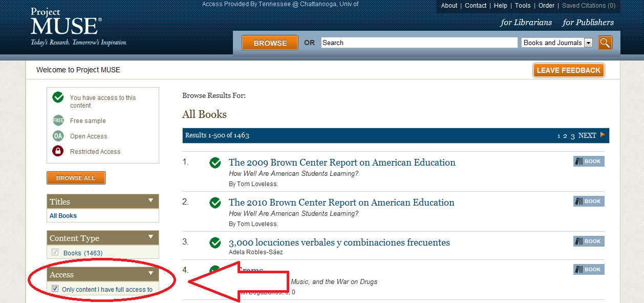The image size is (644, 303).
Task: Collapse the Titles panel
Action: [x=151, y=200]
